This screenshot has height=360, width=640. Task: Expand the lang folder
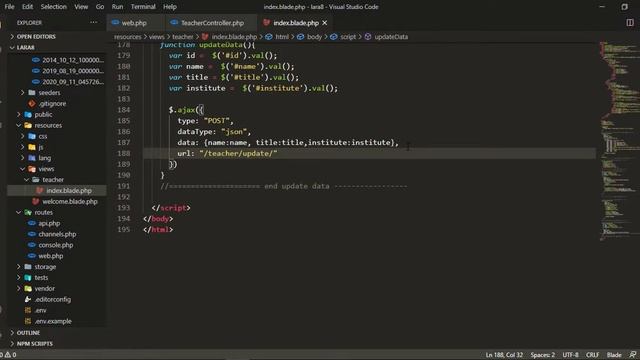[x=44, y=158]
